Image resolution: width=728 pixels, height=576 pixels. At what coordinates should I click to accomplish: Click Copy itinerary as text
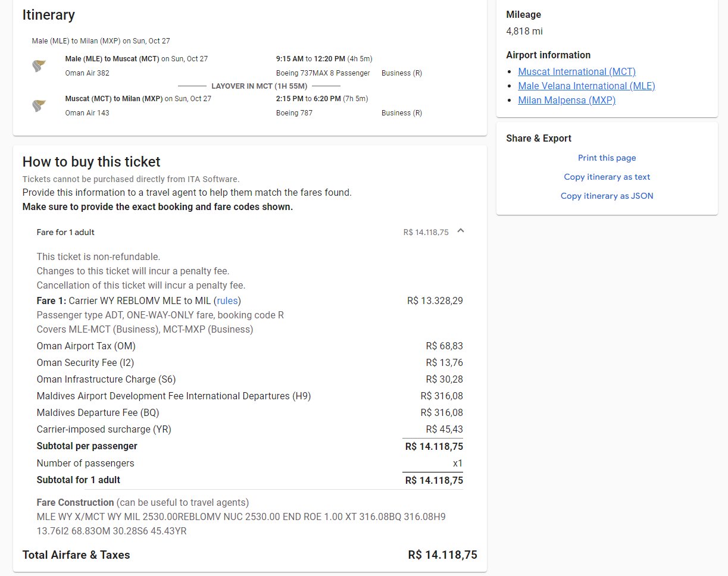607,177
